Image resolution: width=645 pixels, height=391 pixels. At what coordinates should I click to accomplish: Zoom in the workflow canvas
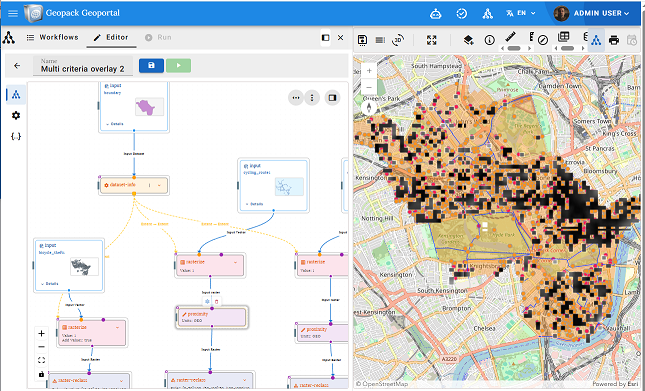pos(41,333)
